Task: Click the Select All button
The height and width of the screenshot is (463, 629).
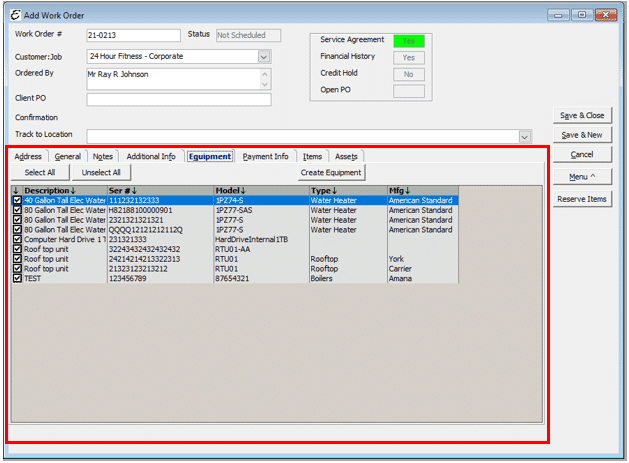Action: pos(40,173)
